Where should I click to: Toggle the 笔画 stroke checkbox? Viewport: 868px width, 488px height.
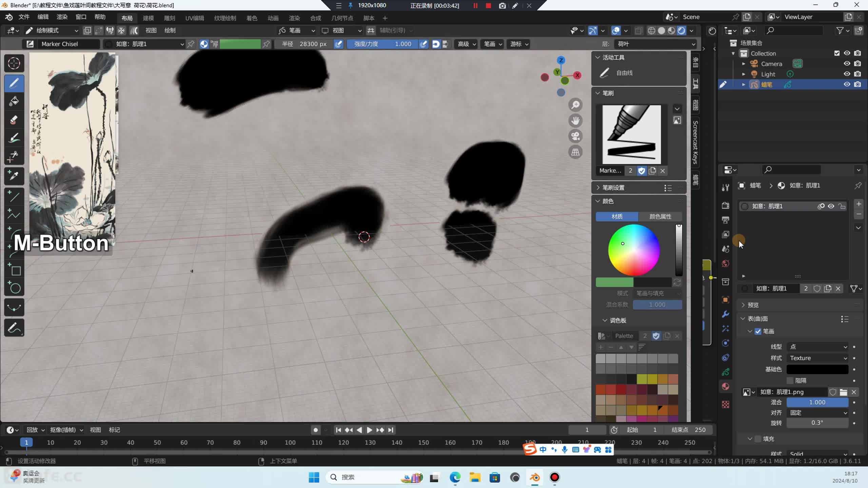point(758,331)
